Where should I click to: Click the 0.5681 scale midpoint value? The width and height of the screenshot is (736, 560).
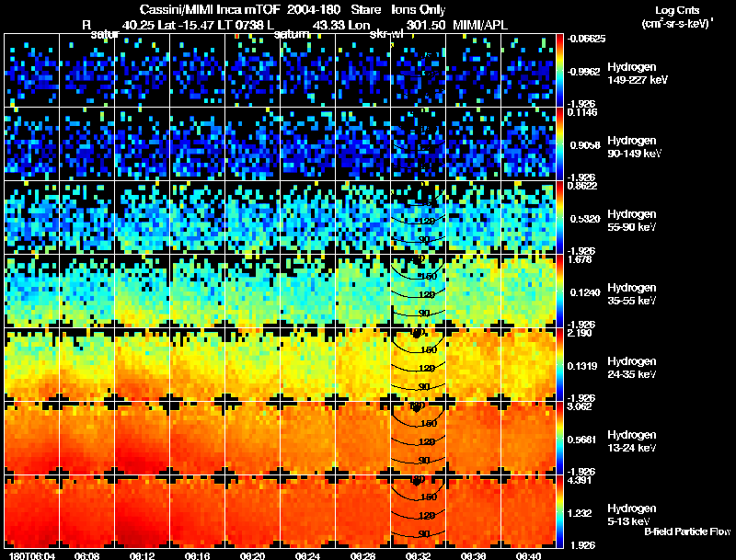pyautogui.click(x=583, y=440)
